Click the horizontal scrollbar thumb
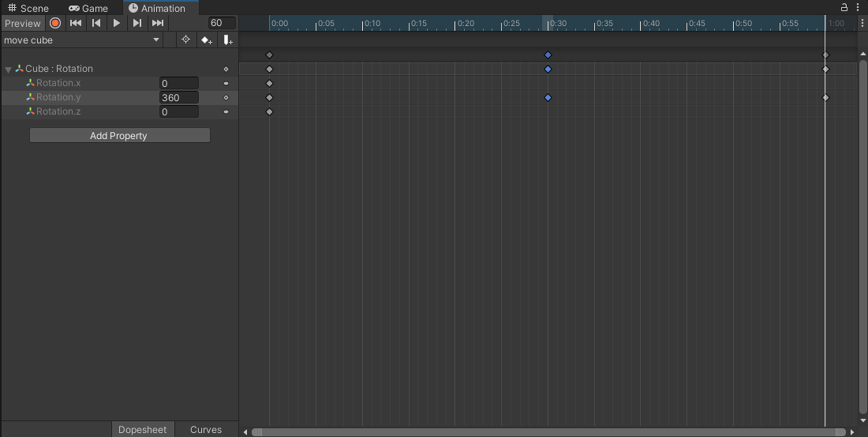This screenshot has height=437, width=868. (x=549, y=432)
